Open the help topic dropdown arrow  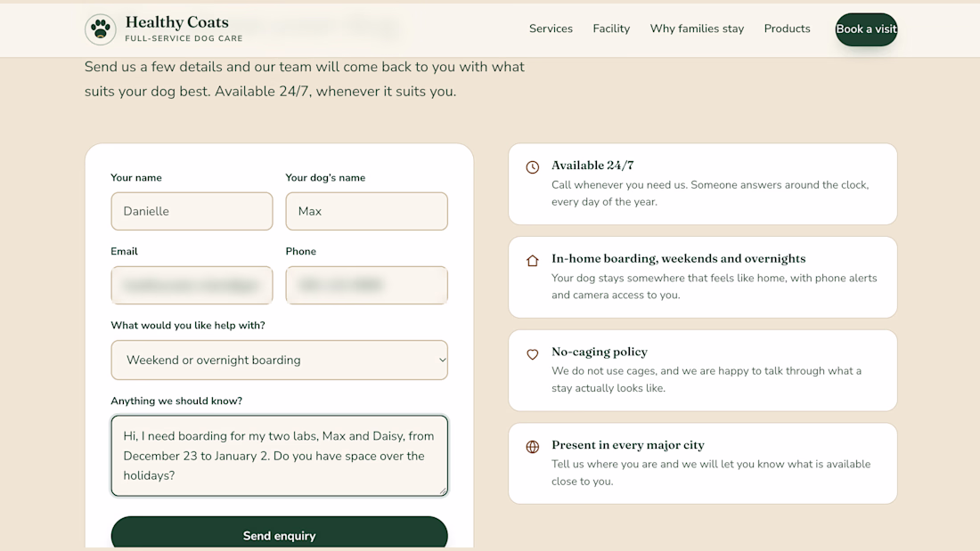[442, 360]
